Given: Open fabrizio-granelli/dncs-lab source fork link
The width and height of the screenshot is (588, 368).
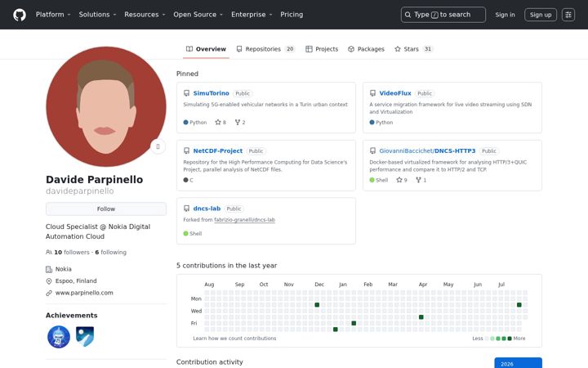Looking at the screenshot, I should point(244,220).
